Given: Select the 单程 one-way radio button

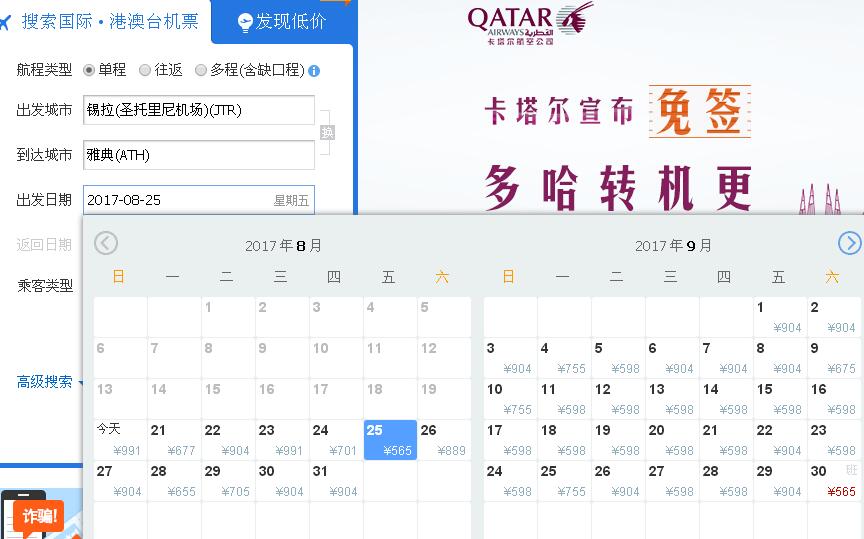Looking at the screenshot, I should 89,70.
